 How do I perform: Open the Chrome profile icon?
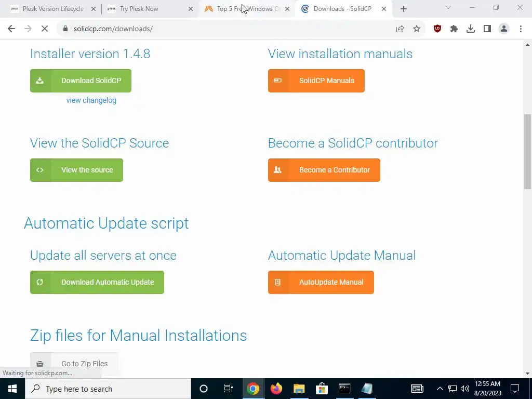(504, 29)
